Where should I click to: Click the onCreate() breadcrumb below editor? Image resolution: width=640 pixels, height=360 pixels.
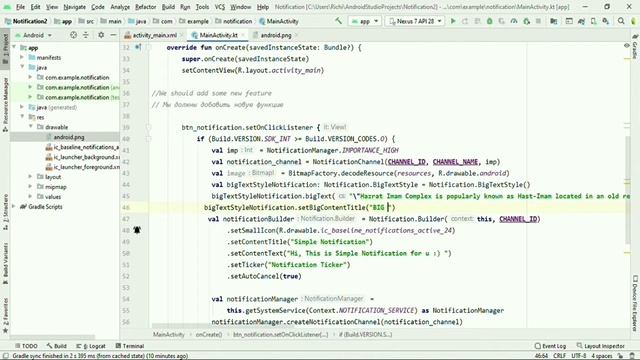click(x=209, y=334)
